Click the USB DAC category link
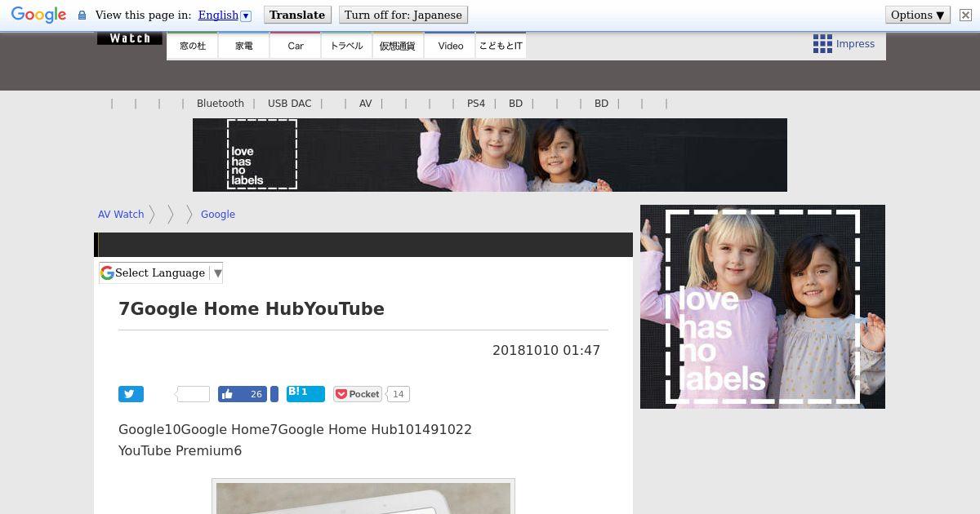This screenshot has height=514, width=980. click(290, 104)
